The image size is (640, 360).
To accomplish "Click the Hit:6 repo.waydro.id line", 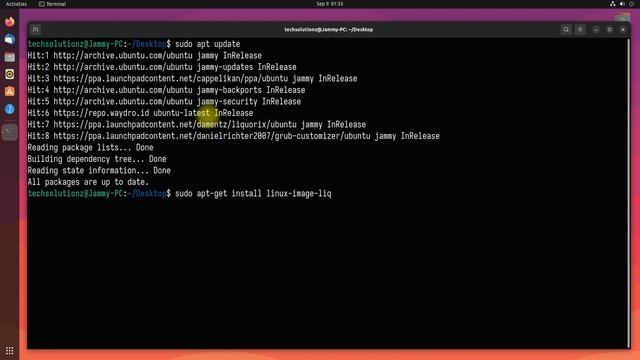I will 140,113.
